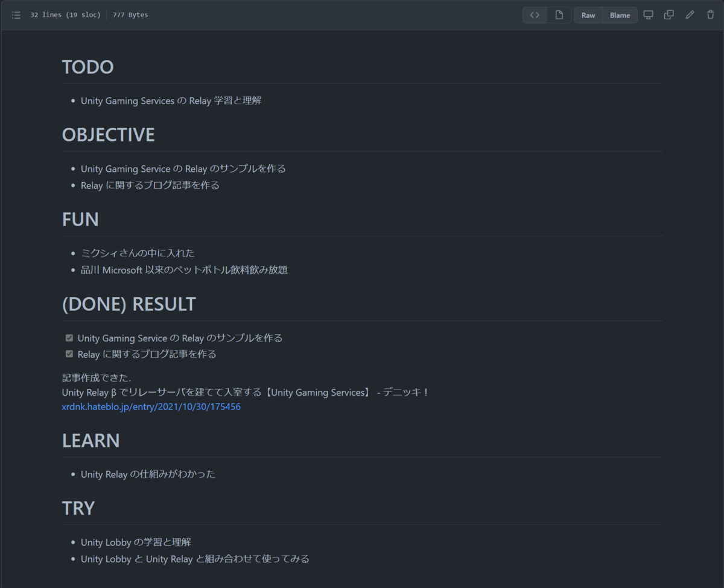Screen dimensions: 724x588
Task: Click the LEARN heading
Action: point(91,441)
